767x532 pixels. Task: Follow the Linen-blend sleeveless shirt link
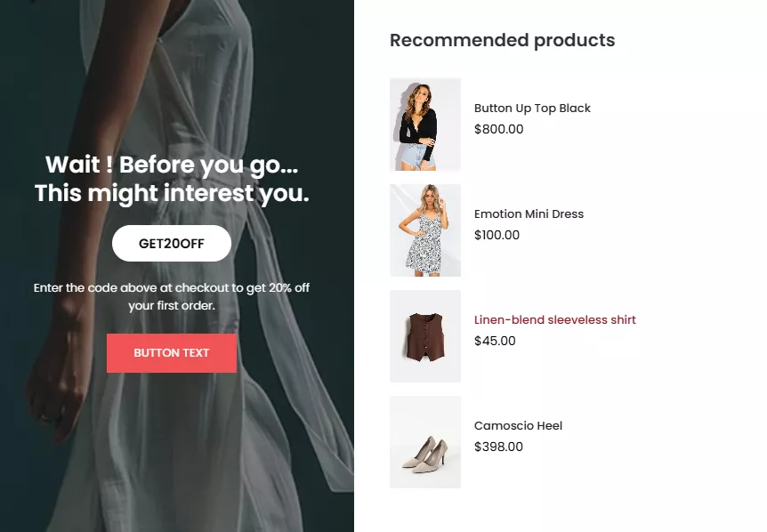pos(554,319)
